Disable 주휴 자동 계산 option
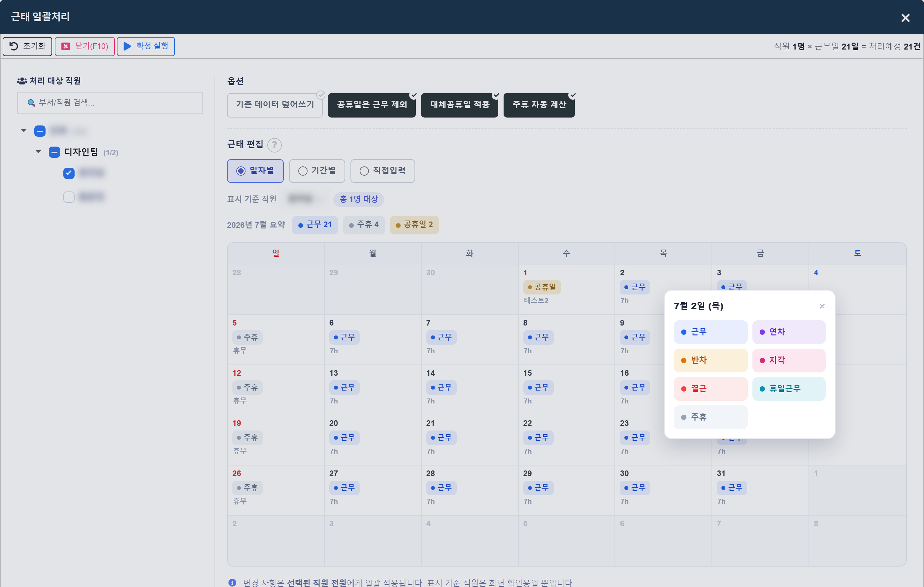The height and width of the screenshot is (587, 924). point(539,105)
